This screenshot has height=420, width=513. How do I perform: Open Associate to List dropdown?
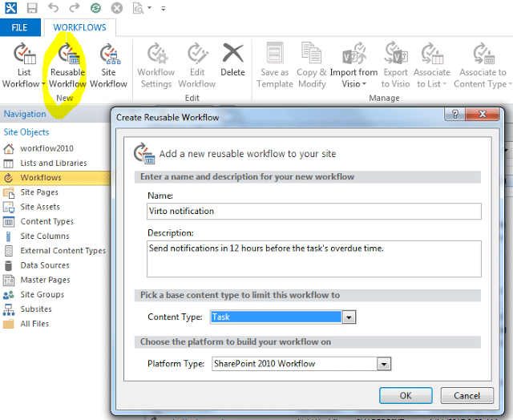tap(432, 66)
